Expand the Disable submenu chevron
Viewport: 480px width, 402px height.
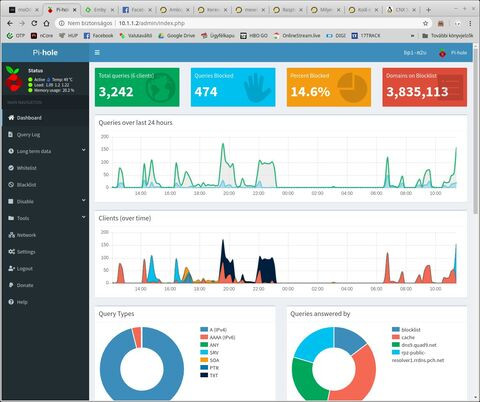tap(83, 200)
